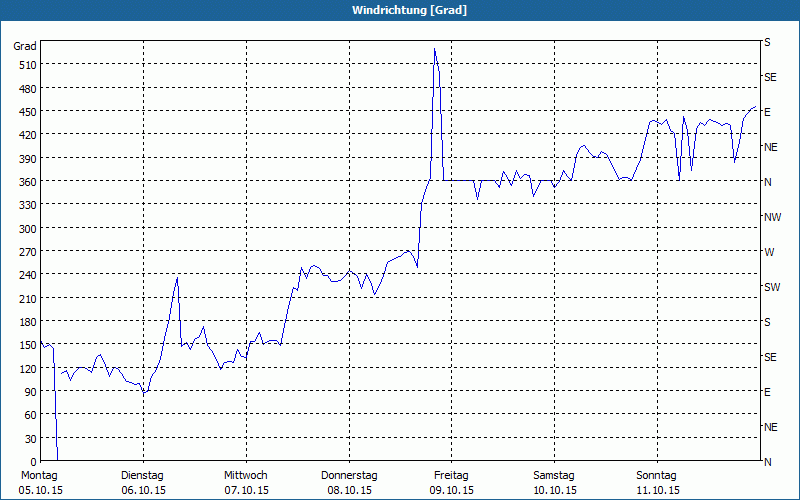
Task: Select the "W" compass label
Action: coord(769,252)
